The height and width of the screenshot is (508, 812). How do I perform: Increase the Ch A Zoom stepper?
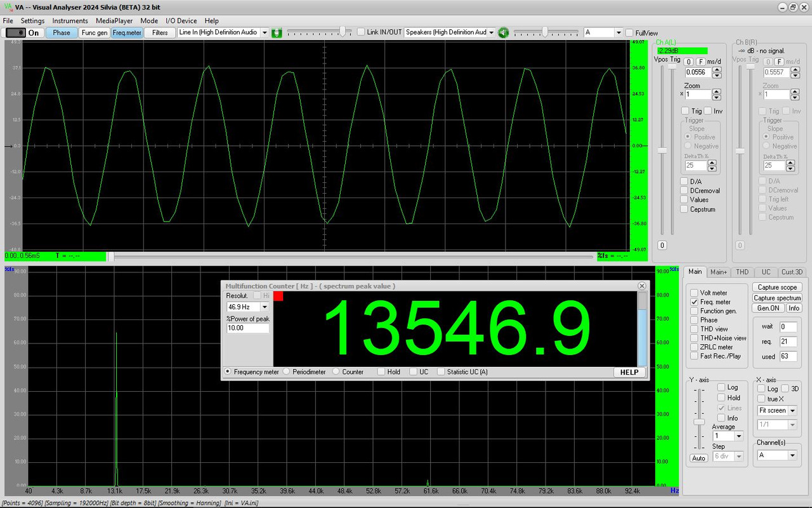coord(716,91)
